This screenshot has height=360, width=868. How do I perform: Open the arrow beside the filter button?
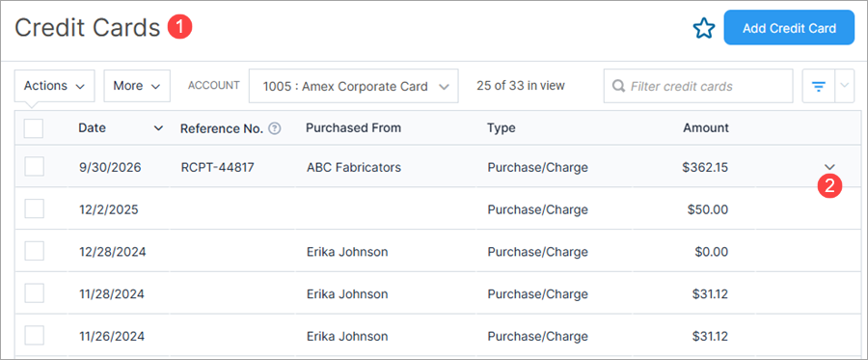[844, 86]
